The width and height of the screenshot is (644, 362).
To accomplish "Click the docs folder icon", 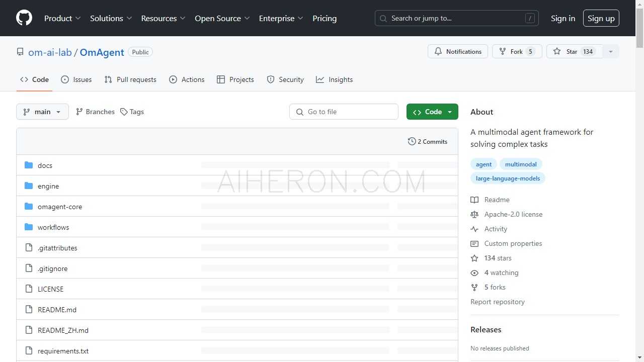I will pyautogui.click(x=29, y=165).
